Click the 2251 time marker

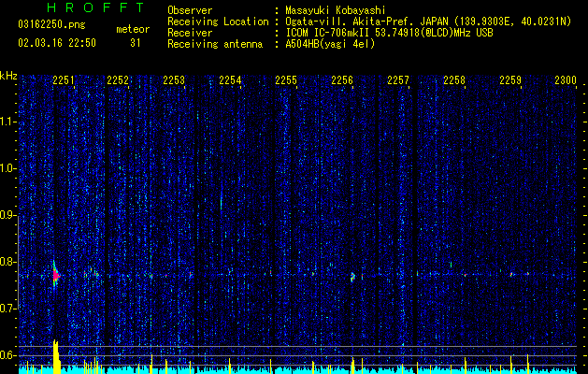[64, 80]
